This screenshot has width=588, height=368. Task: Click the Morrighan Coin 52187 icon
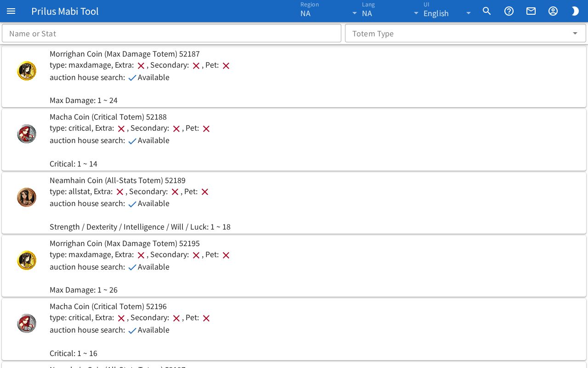tap(27, 71)
